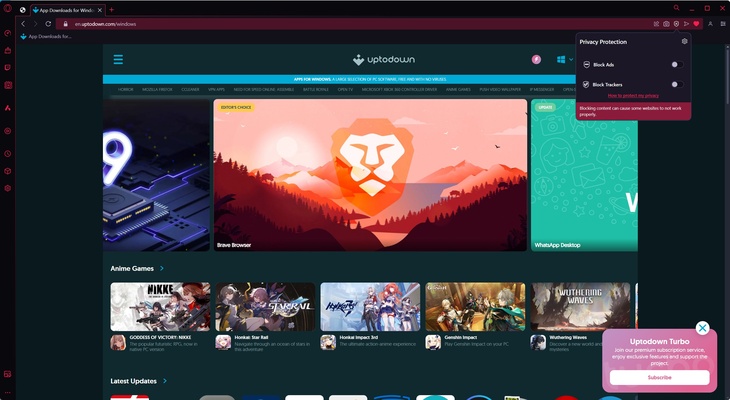Click the globe workspace icon beside tab

[x=23, y=10]
